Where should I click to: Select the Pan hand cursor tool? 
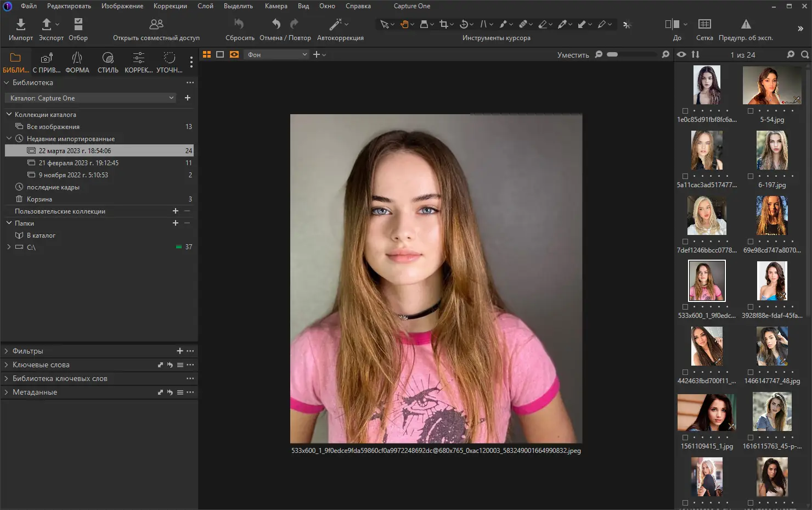[x=404, y=25]
